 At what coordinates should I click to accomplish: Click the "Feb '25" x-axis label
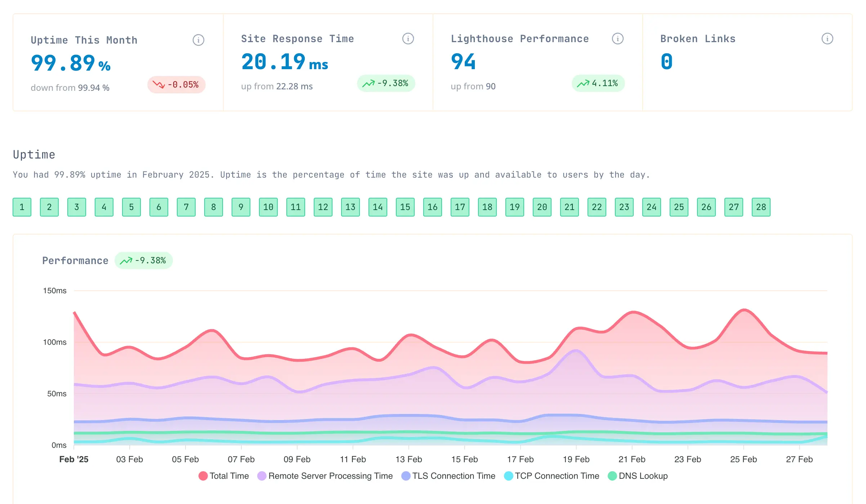(74, 459)
